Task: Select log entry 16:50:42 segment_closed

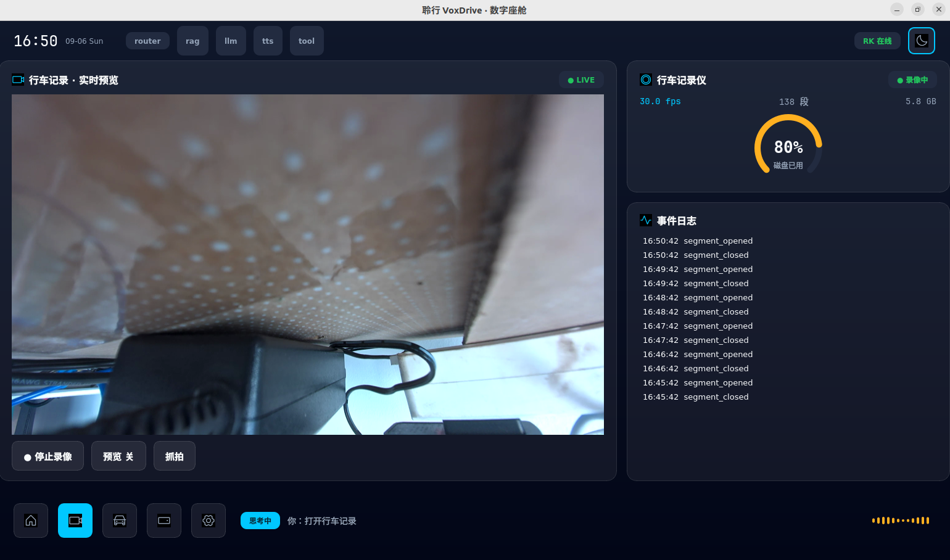Action: 696,255
